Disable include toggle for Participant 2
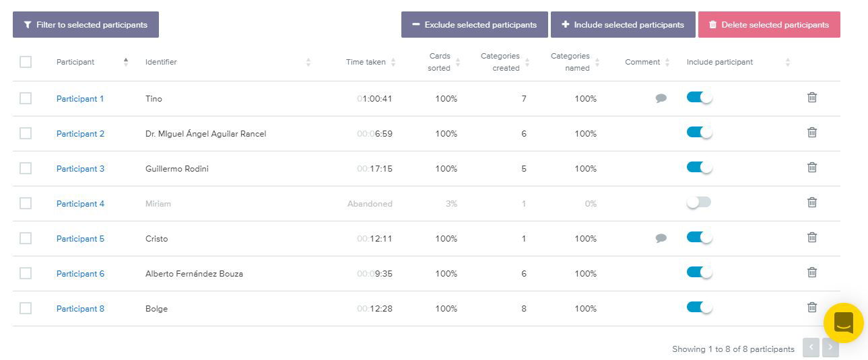This screenshot has height=360, width=868. [x=699, y=133]
